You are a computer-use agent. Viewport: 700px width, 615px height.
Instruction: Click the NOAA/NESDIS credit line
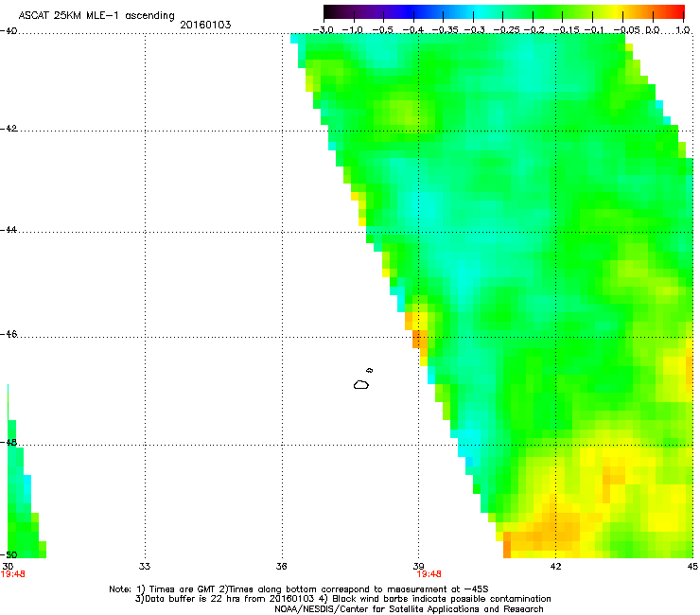coord(409,609)
